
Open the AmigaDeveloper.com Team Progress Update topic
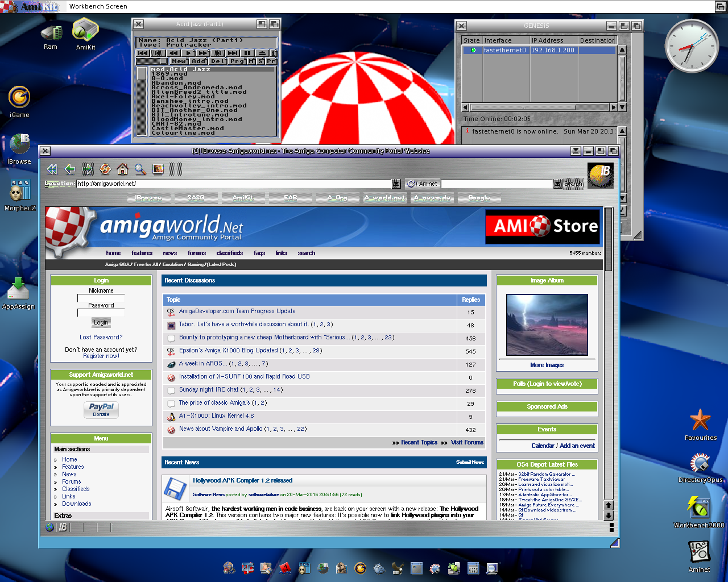[237, 311]
